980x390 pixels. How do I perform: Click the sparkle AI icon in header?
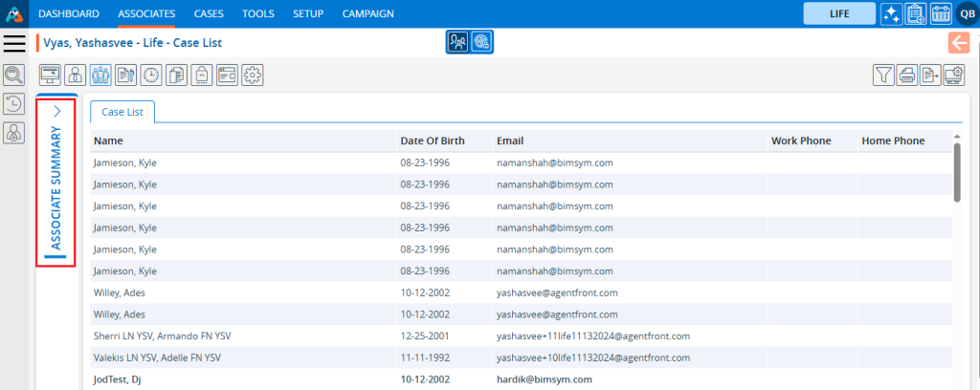tap(891, 13)
